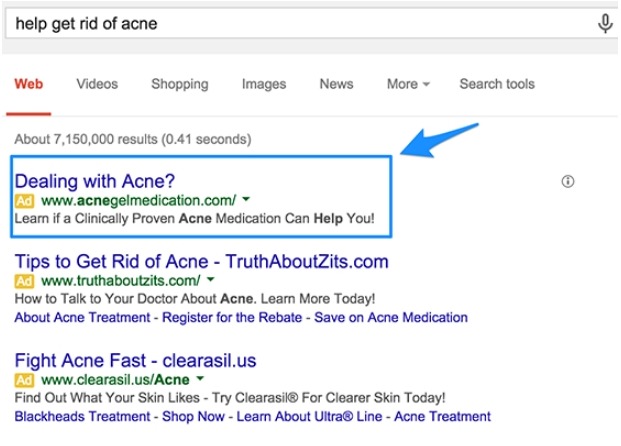Select the News results tab
Viewport: 621px width, 446px height.
336,84
